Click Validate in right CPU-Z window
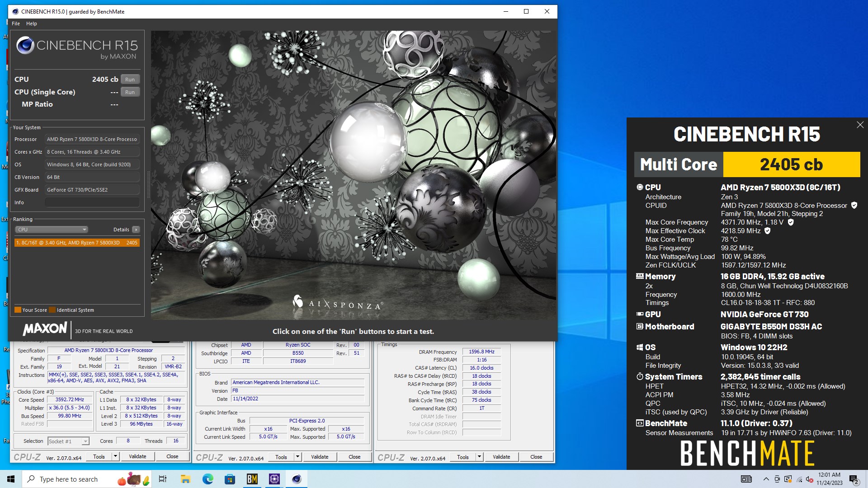This screenshot has height=488, width=868. [x=501, y=457]
